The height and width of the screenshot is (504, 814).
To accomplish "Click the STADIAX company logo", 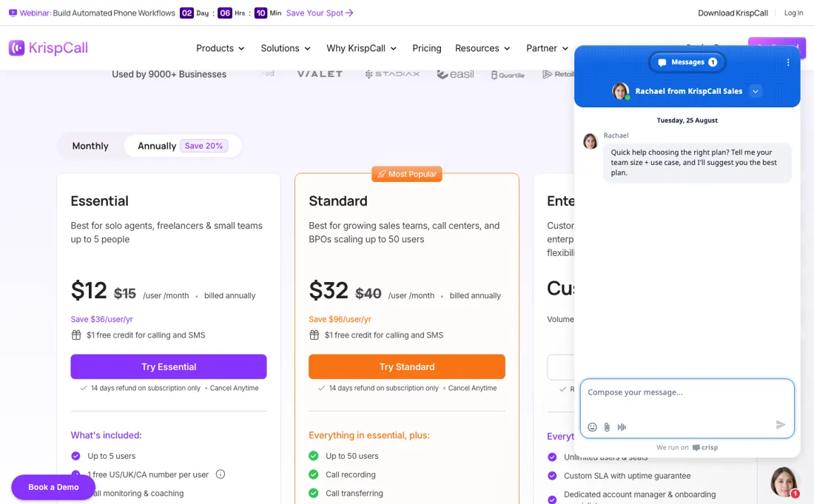I will [392, 74].
